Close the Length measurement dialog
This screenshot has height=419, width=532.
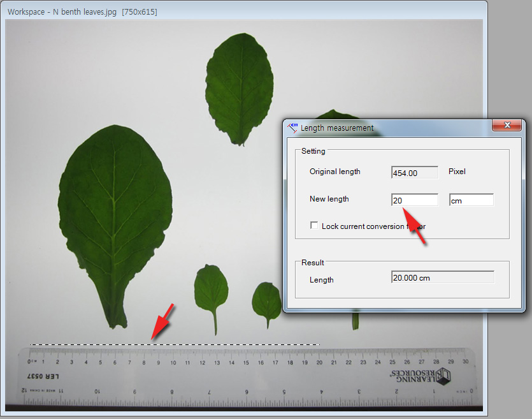(507, 126)
